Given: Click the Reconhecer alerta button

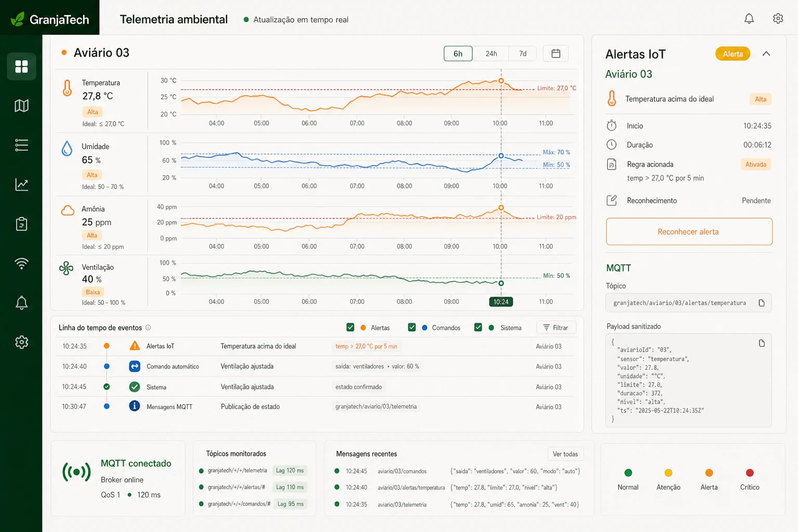Looking at the screenshot, I should [x=689, y=232].
